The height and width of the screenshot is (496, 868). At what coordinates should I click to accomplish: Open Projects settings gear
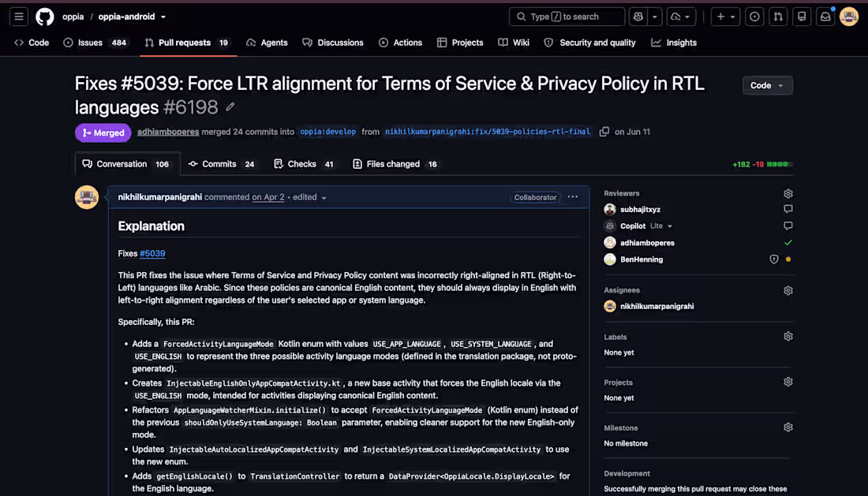(x=788, y=382)
